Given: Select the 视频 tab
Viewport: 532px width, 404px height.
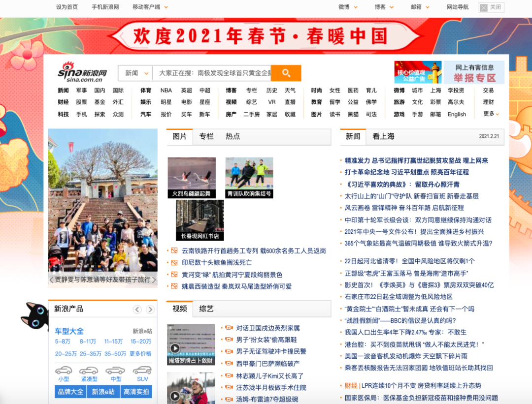Looking at the screenshot, I should click(x=179, y=309).
